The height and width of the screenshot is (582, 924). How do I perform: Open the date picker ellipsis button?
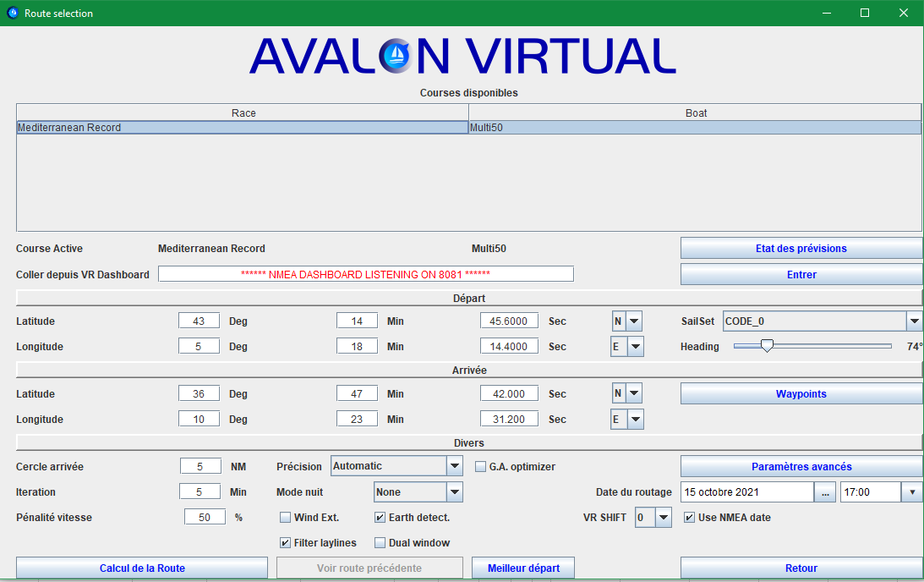825,491
